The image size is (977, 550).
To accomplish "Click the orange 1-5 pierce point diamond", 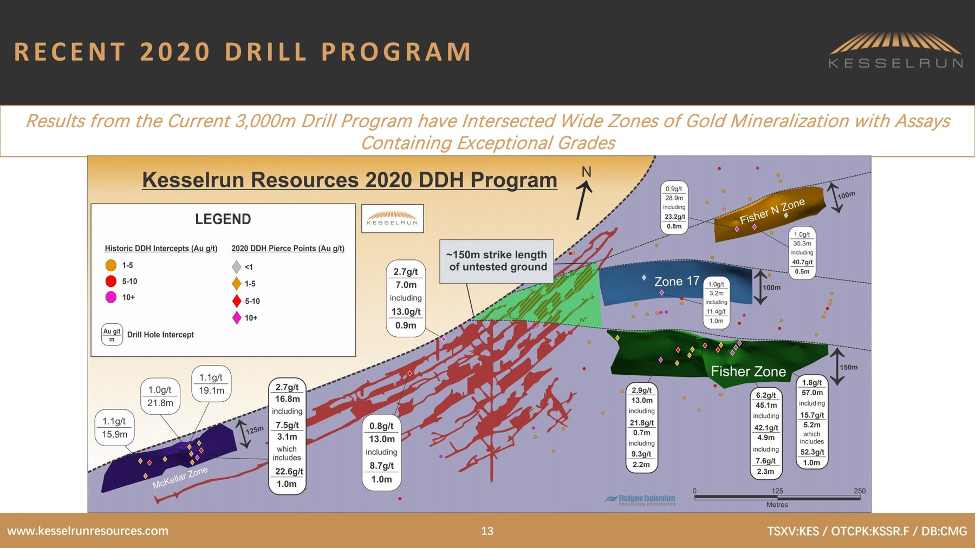I will (236, 284).
